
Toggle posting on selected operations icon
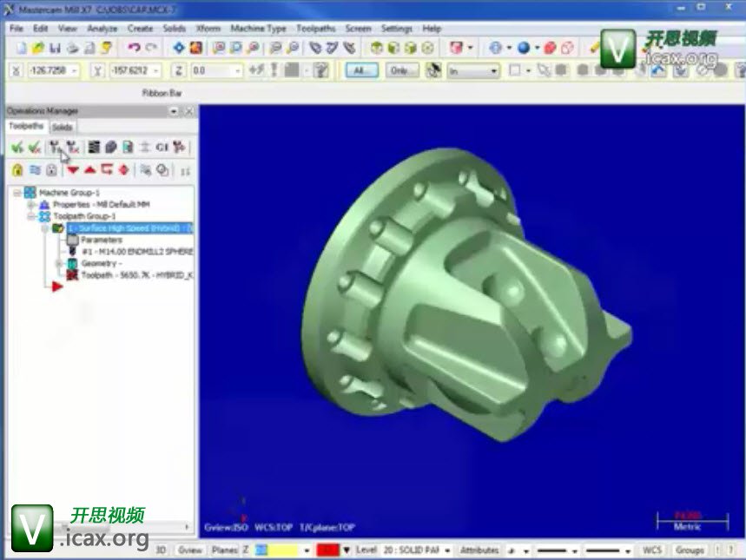click(x=51, y=170)
